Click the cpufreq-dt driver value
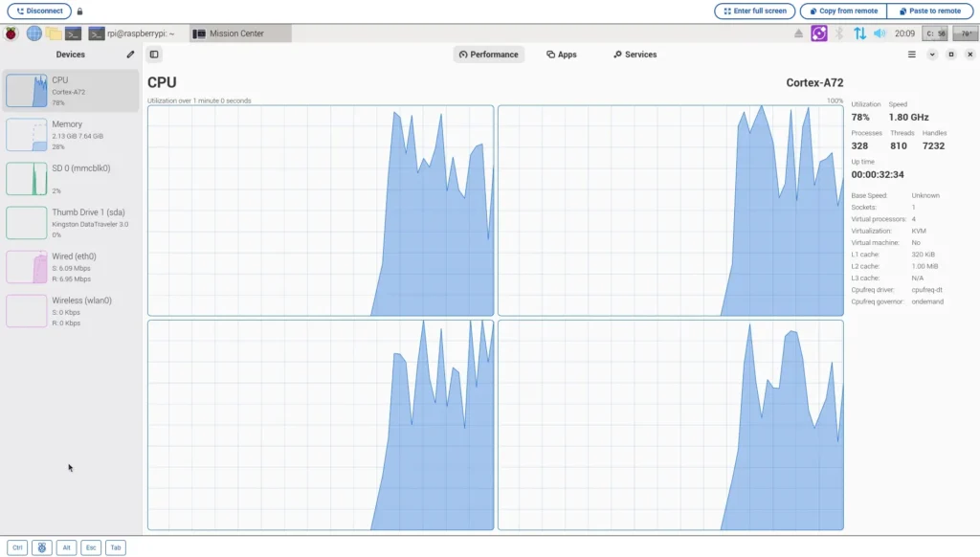The height and width of the screenshot is (557, 980). pos(927,289)
